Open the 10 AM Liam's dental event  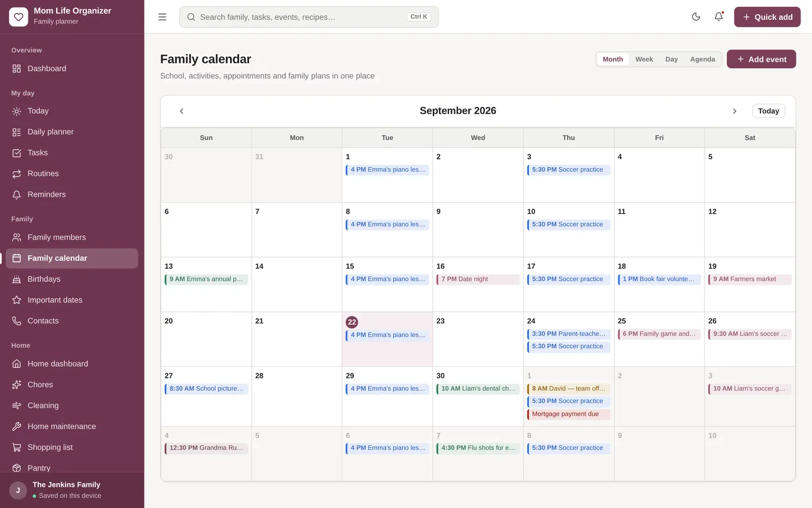tap(478, 389)
